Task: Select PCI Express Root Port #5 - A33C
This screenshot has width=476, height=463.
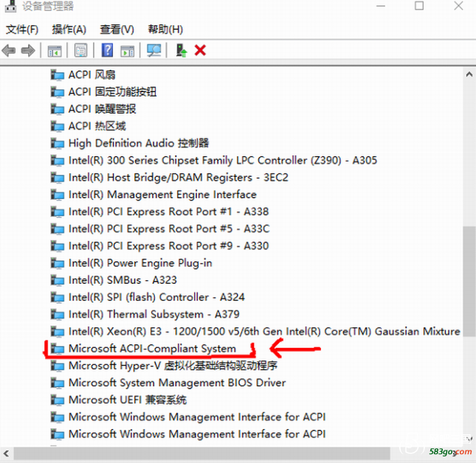Action: pyautogui.click(x=169, y=229)
